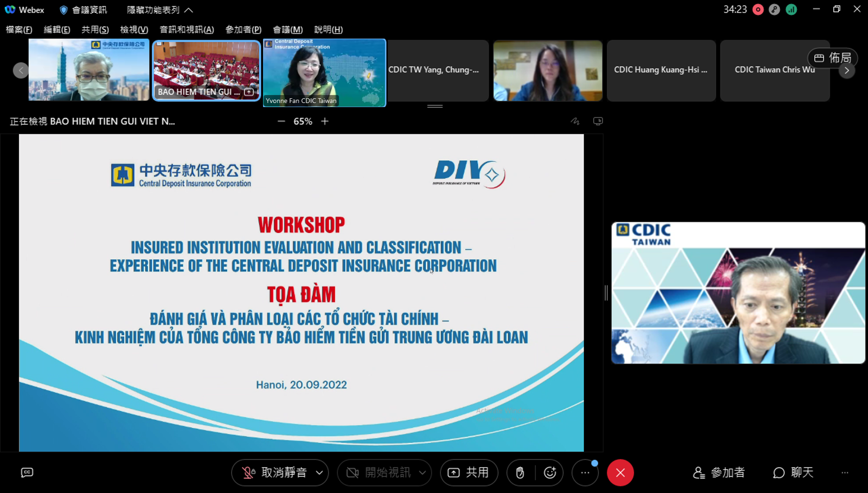Image resolution: width=868 pixels, height=493 pixels.
Task: Zoom out shared content with minus
Action: tap(281, 121)
